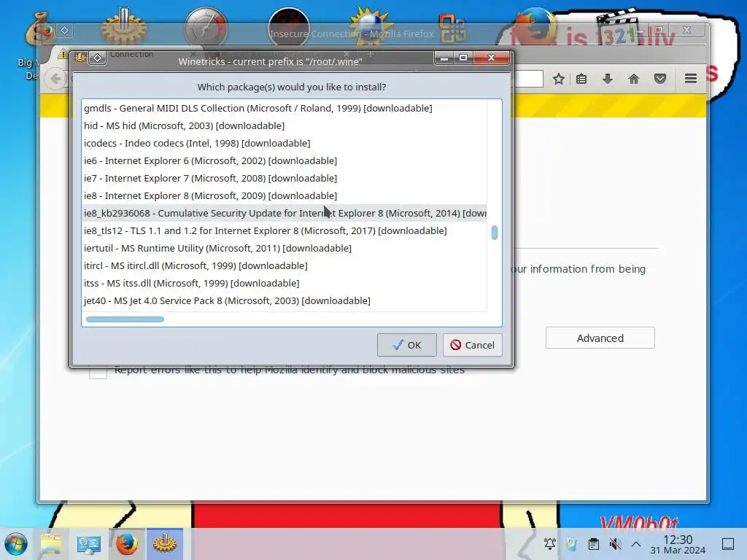Image resolution: width=747 pixels, height=560 pixels.
Task: Open Firefox downloads arrow icon
Action: click(x=608, y=79)
